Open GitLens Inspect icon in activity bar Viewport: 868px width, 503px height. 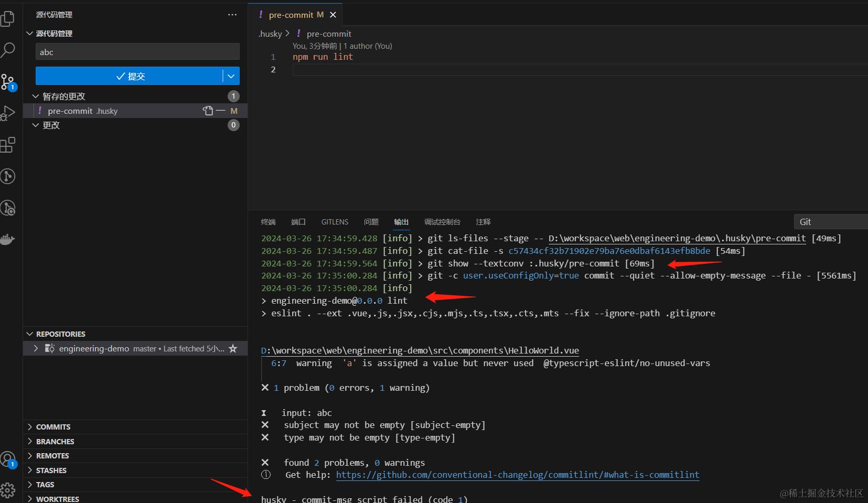point(7,208)
